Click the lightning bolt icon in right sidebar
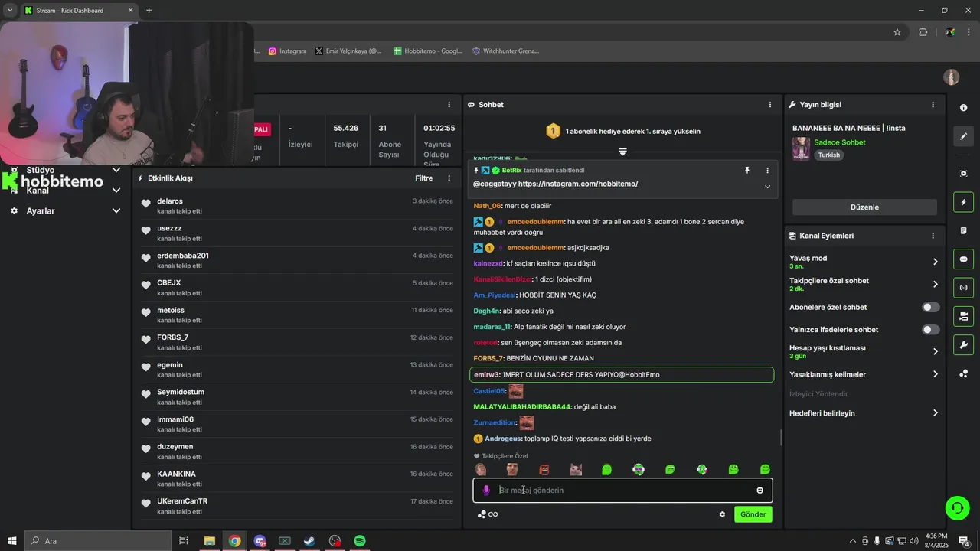This screenshot has height=551, width=980. (x=963, y=202)
